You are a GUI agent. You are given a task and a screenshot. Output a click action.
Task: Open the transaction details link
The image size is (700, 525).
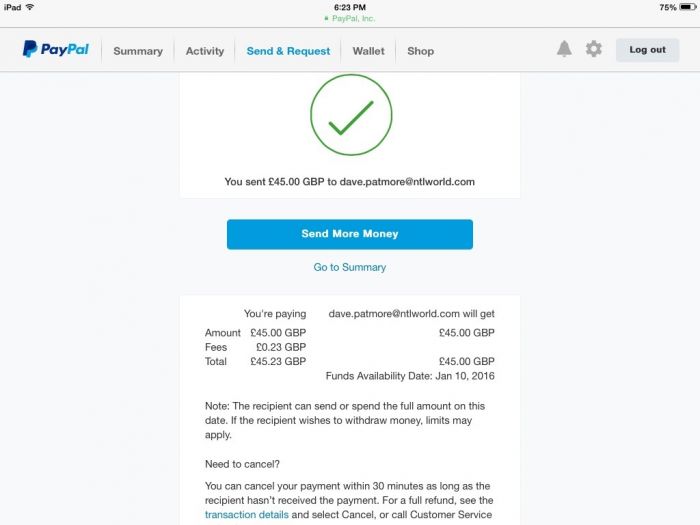pos(246,514)
